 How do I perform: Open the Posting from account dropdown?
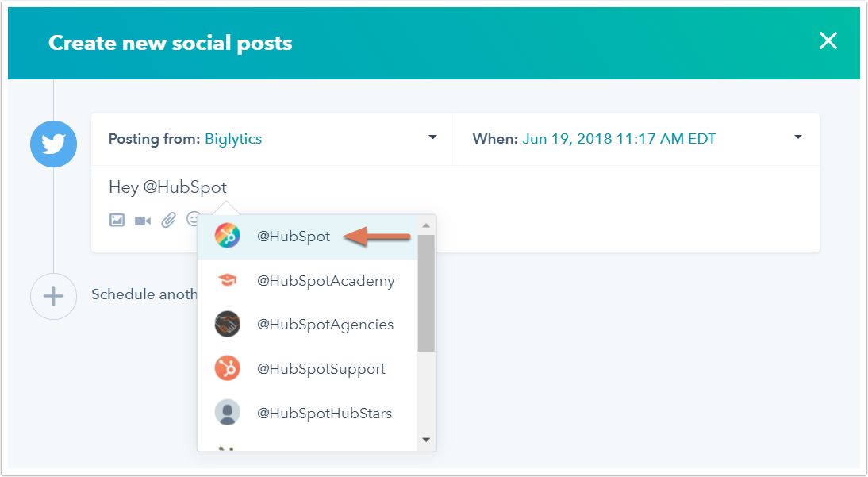pyautogui.click(x=432, y=138)
